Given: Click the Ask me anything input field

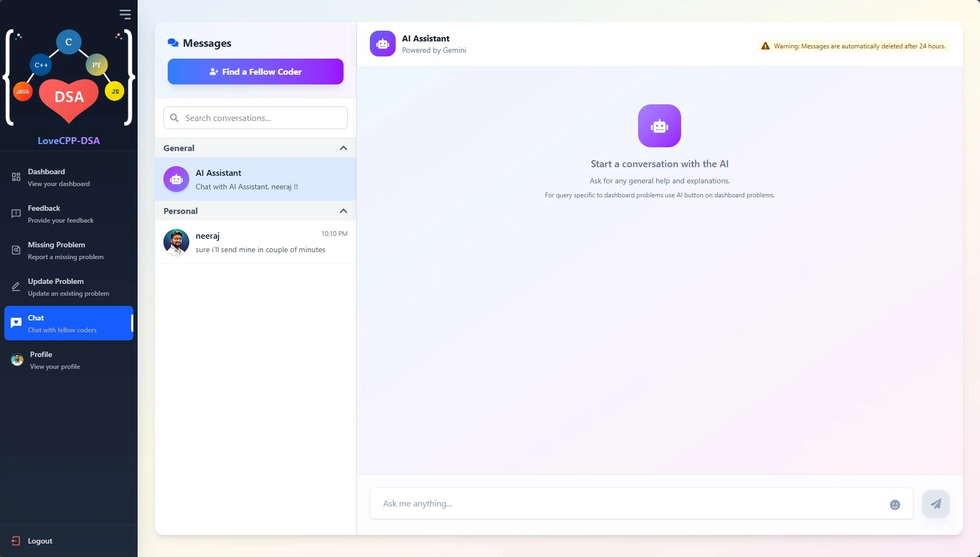Looking at the screenshot, I should coord(591,503).
